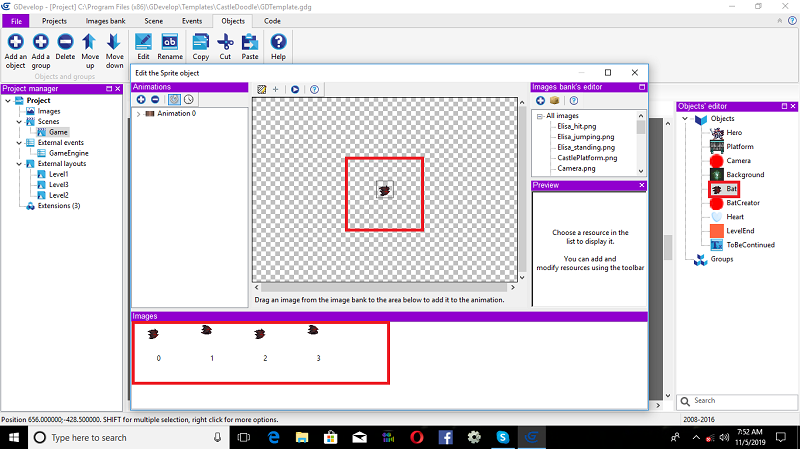Remove animation with minus icon
The height and width of the screenshot is (449, 800).
[x=155, y=99]
